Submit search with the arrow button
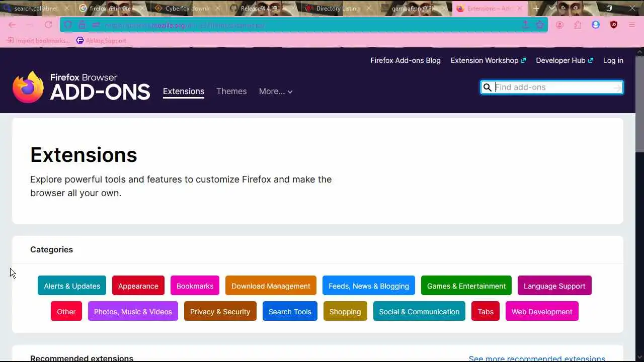 617,88
